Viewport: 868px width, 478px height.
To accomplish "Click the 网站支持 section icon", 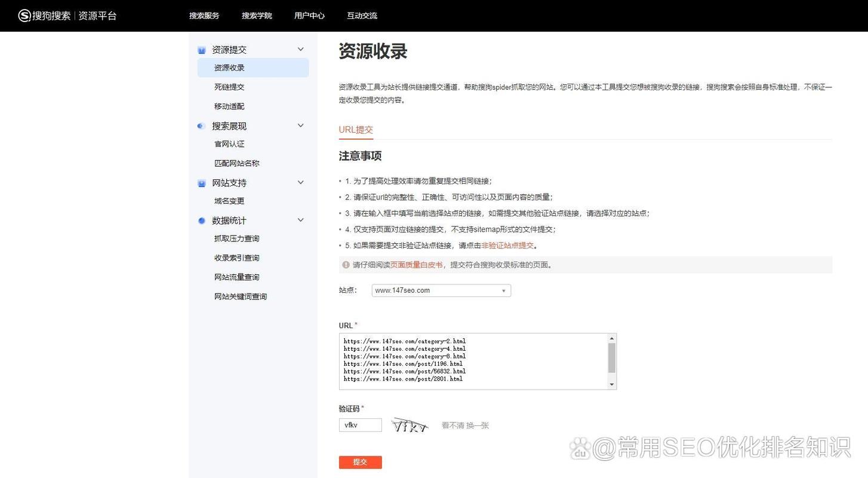I will pos(202,183).
